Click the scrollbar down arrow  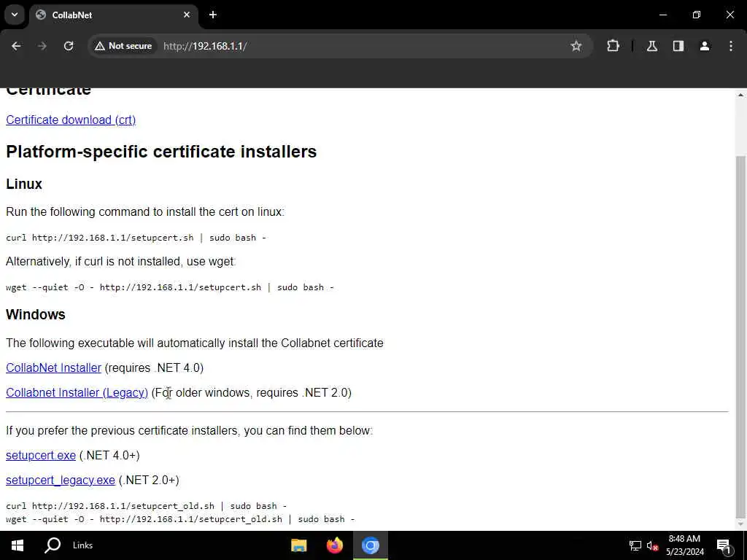[741, 524]
